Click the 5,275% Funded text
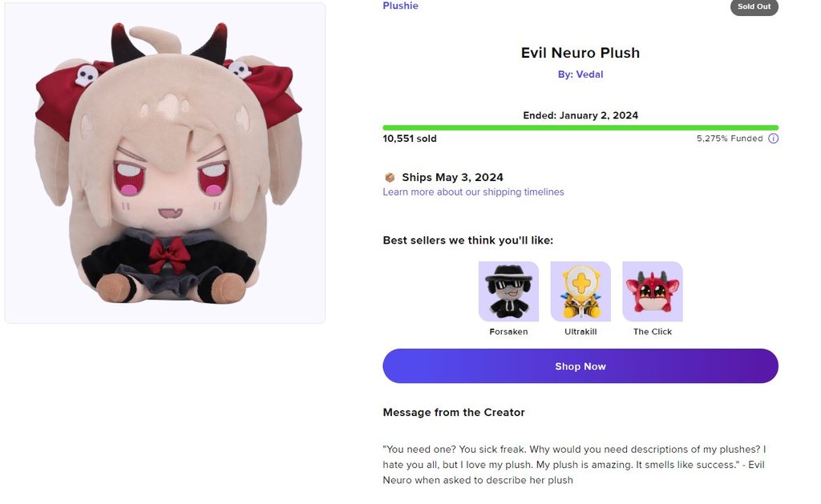The height and width of the screenshot is (504, 821). (730, 139)
